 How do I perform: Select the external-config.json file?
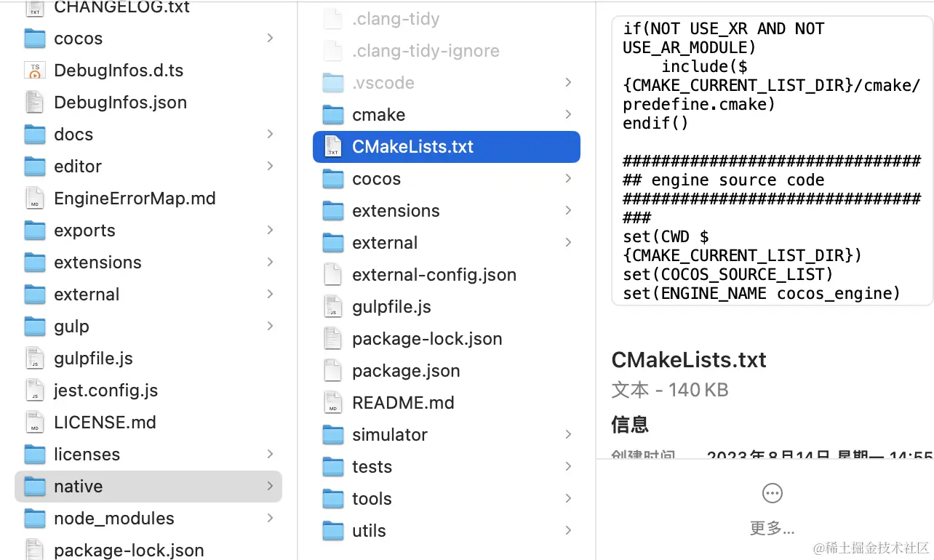pyautogui.click(x=434, y=275)
